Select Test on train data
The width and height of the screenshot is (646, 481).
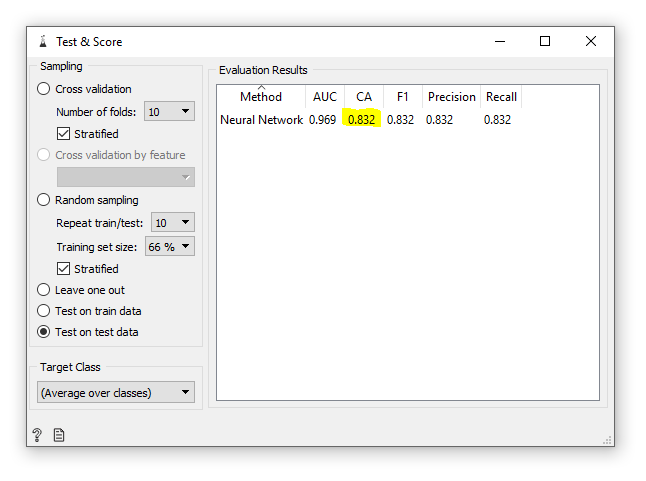pos(44,311)
